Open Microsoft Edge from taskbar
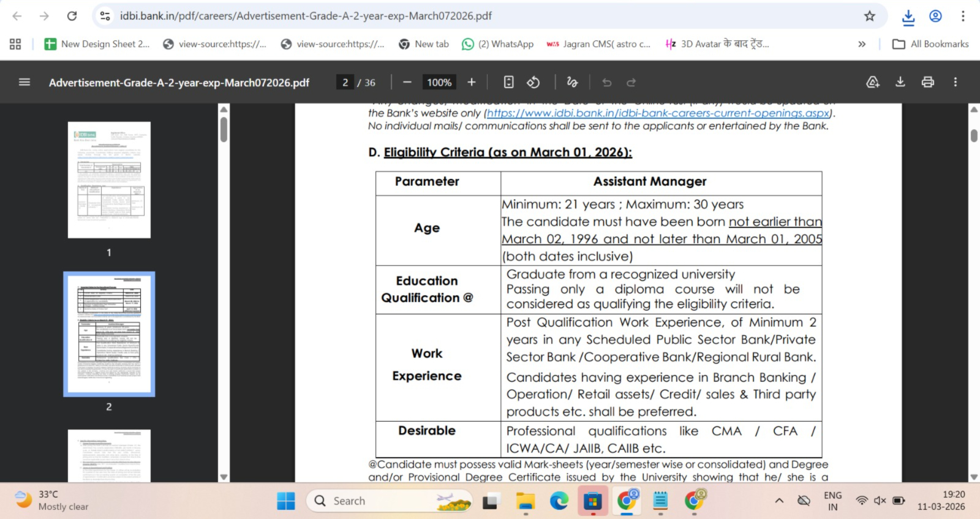The image size is (980, 519). click(559, 501)
